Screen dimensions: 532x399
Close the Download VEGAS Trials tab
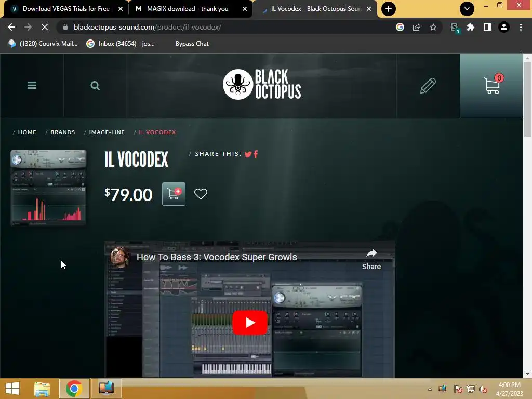coord(121,9)
